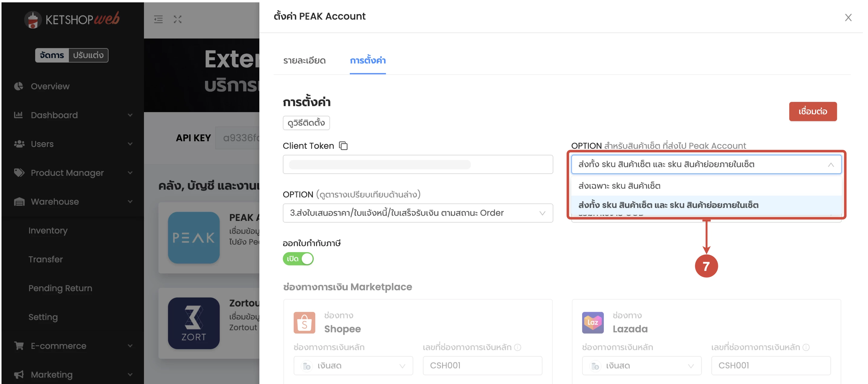Switch to the รายละเอียด tab
868x384 pixels.
304,61
